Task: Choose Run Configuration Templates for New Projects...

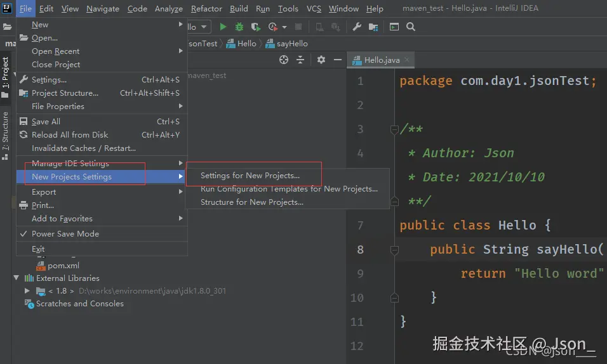Action: click(x=288, y=189)
